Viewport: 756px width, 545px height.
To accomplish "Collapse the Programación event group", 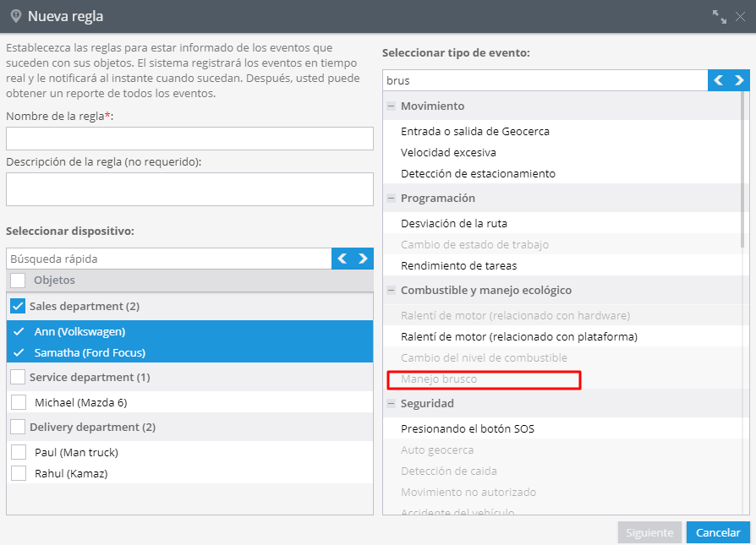I will coord(391,198).
